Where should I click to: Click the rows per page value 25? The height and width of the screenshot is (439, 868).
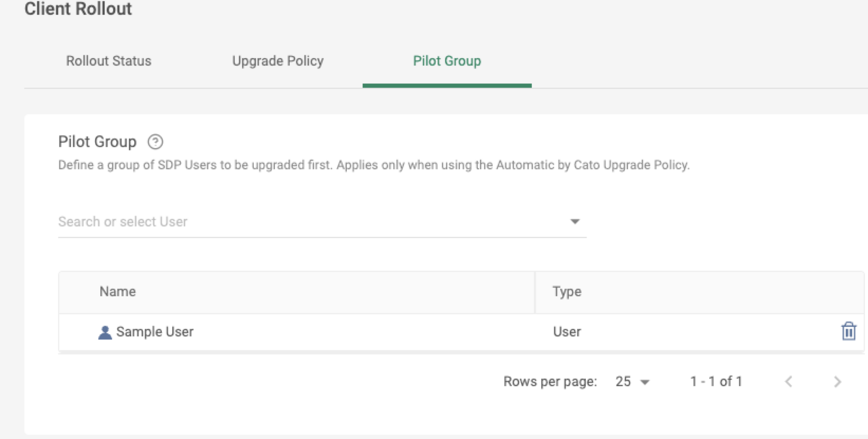[x=623, y=381]
